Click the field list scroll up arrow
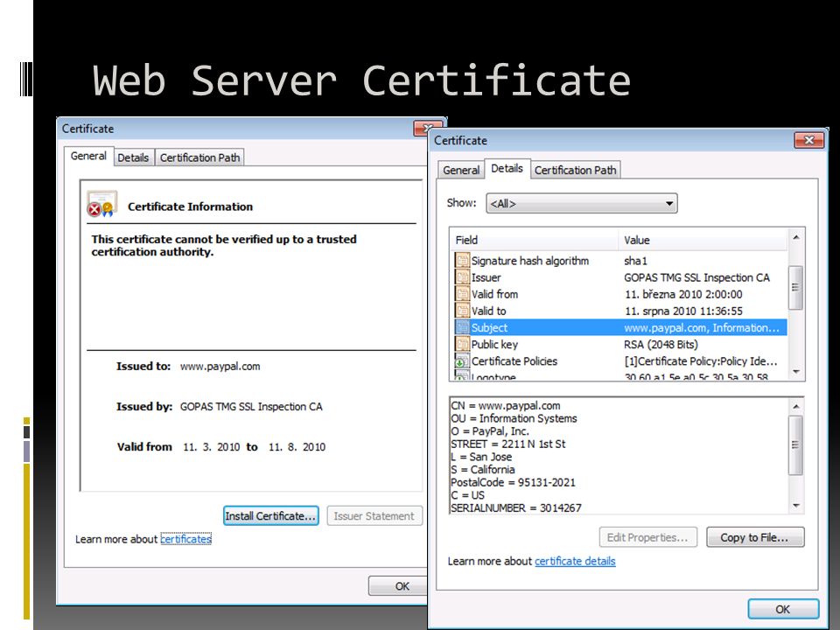 point(796,237)
